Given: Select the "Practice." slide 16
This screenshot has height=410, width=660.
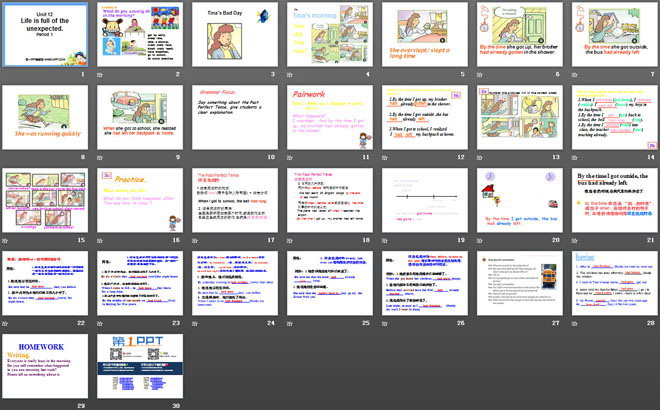Looking at the screenshot, I should 140,200.
